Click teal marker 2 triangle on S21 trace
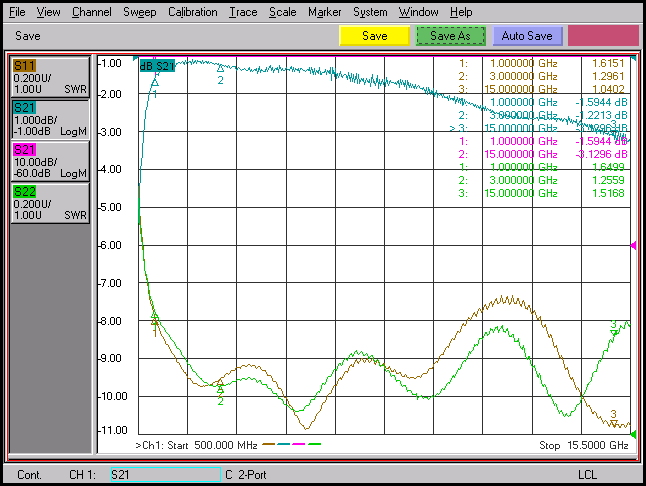The image size is (646, 486). (x=220, y=68)
